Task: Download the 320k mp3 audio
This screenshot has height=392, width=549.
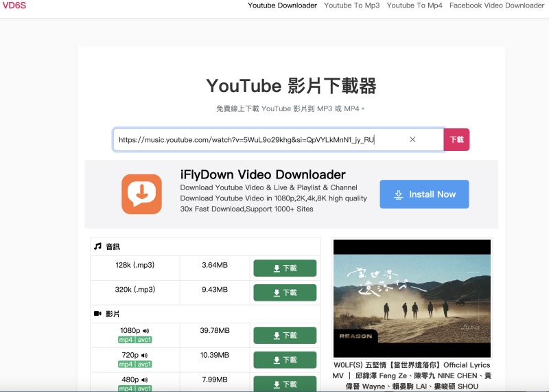Action: click(x=285, y=292)
